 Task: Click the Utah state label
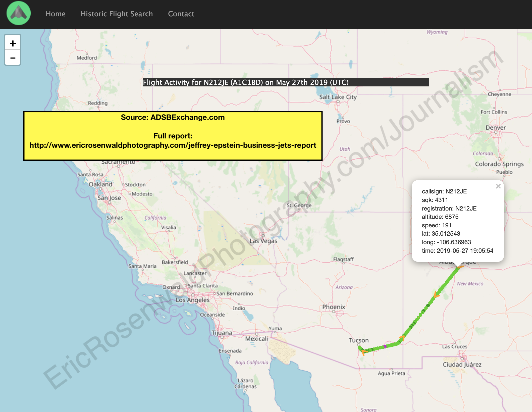345,149
